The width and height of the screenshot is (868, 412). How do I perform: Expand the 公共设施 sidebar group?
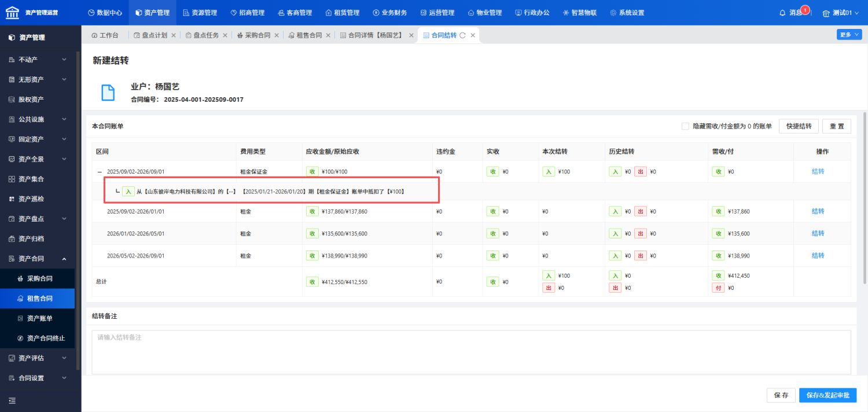pyautogui.click(x=38, y=119)
